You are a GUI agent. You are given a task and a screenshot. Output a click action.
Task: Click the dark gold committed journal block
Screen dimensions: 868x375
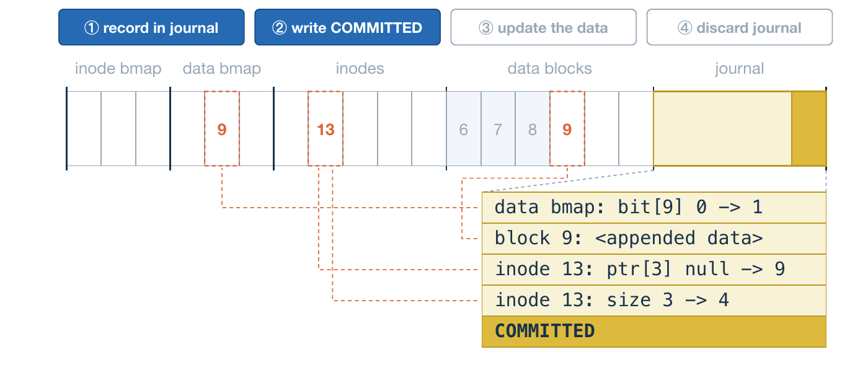(809, 129)
